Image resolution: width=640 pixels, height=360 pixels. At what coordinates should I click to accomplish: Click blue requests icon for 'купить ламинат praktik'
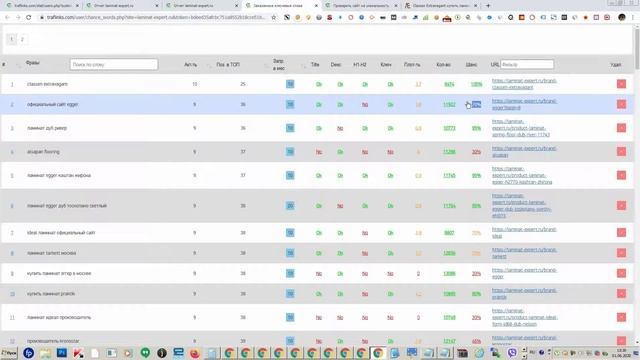coord(290,294)
